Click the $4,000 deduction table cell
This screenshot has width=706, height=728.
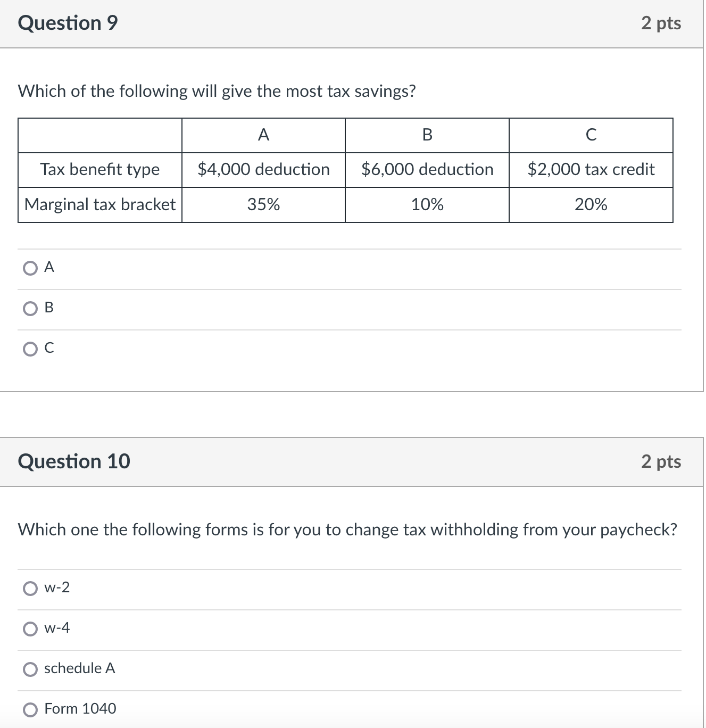click(263, 169)
